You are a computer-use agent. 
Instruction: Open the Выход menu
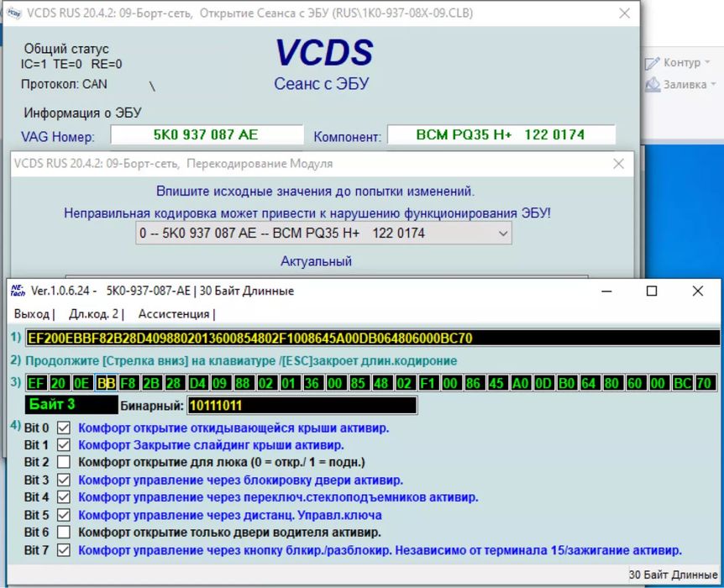pos(31,314)
